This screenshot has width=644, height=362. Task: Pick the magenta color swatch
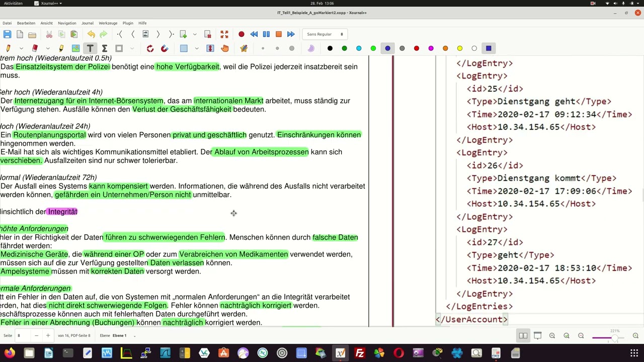point(431,48)
